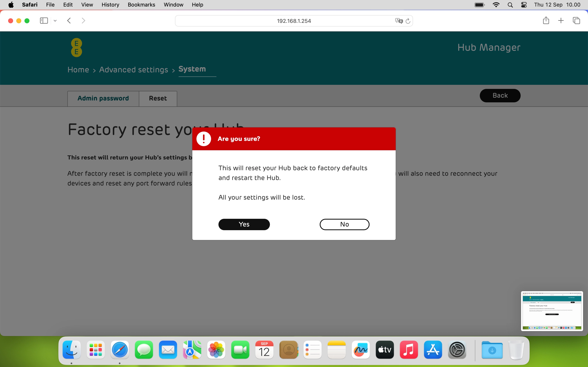
Task: Show tab overview in Safari
Action: (576, 21)
